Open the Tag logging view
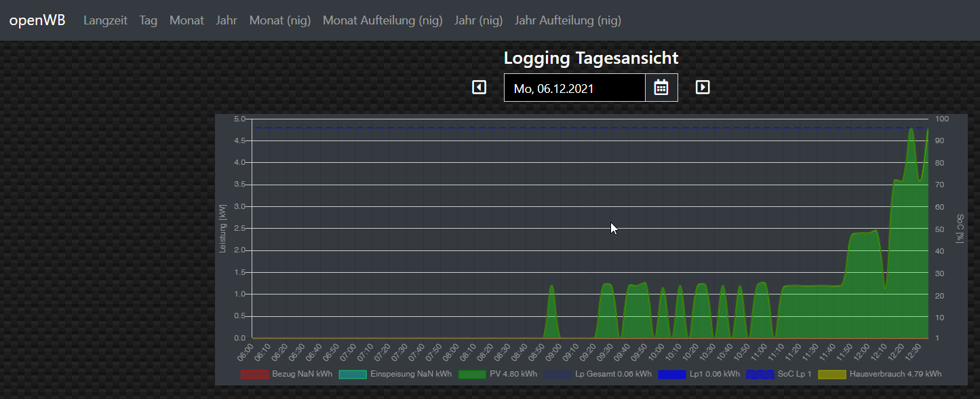Screen dimensions: 980x399 tap(149, 20)
